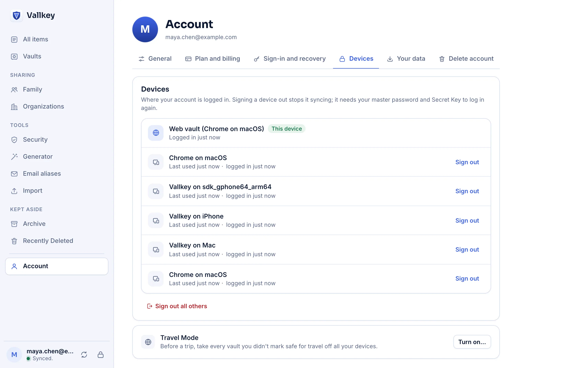
Task: Click Sign out all others
Action: click(177, 306)
